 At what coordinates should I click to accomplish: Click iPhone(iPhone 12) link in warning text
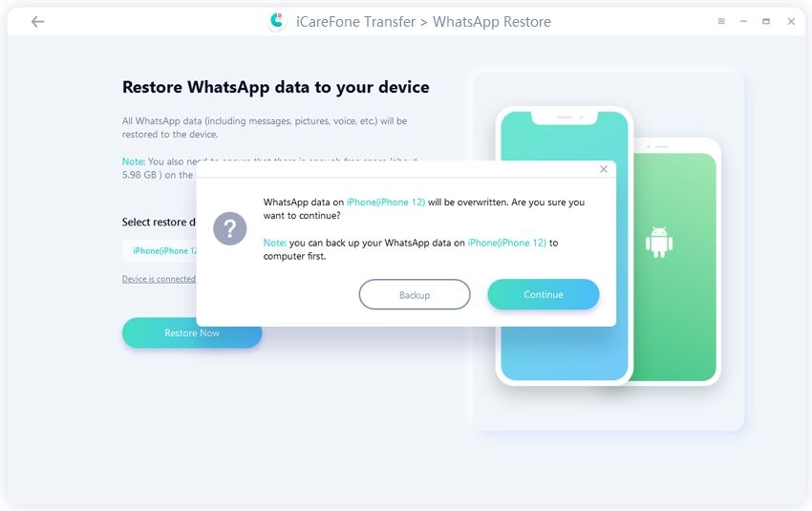tap(386, 202)
